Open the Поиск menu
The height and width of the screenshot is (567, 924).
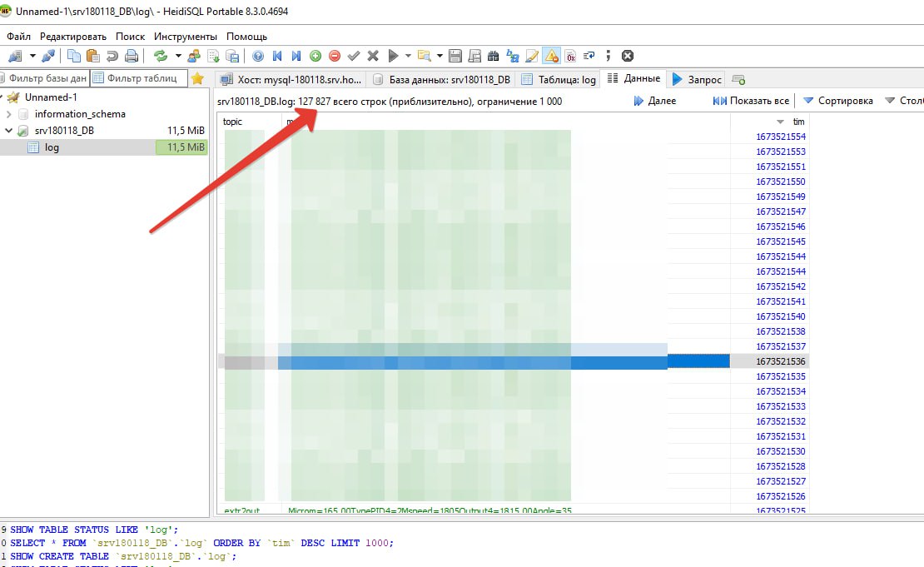point(130,37)
